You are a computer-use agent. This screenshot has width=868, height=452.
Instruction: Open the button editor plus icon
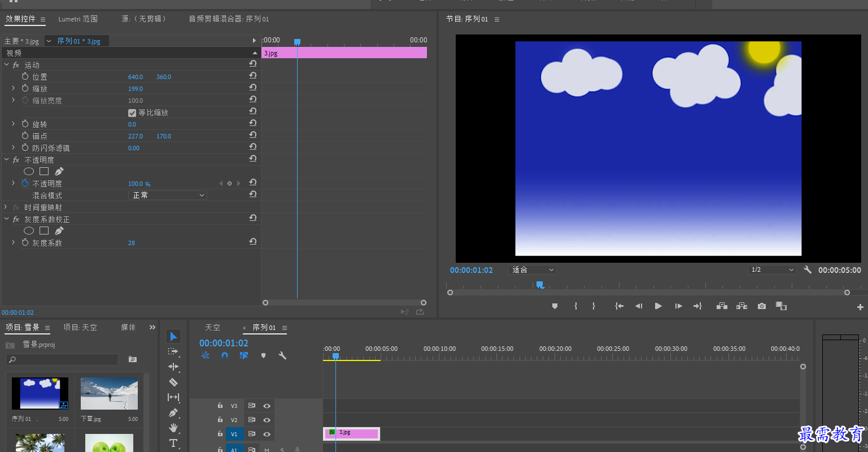coord(860,307)
